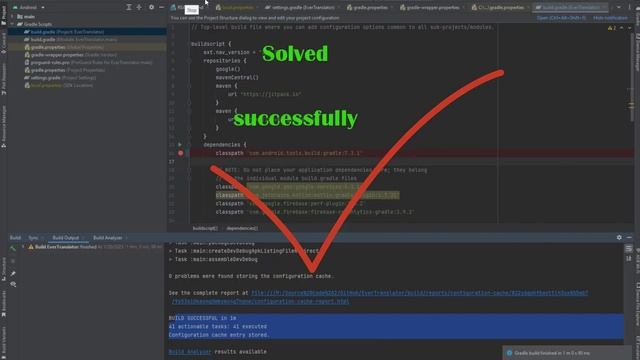Viewport: 640px width, 360px height.
Task: Open the configuration cache report file link
Action: (420, 293)
